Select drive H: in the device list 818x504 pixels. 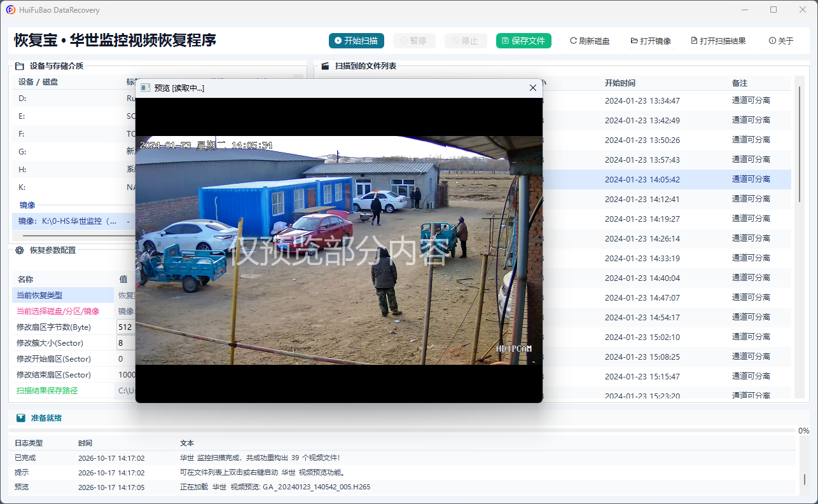pos(74,170)
